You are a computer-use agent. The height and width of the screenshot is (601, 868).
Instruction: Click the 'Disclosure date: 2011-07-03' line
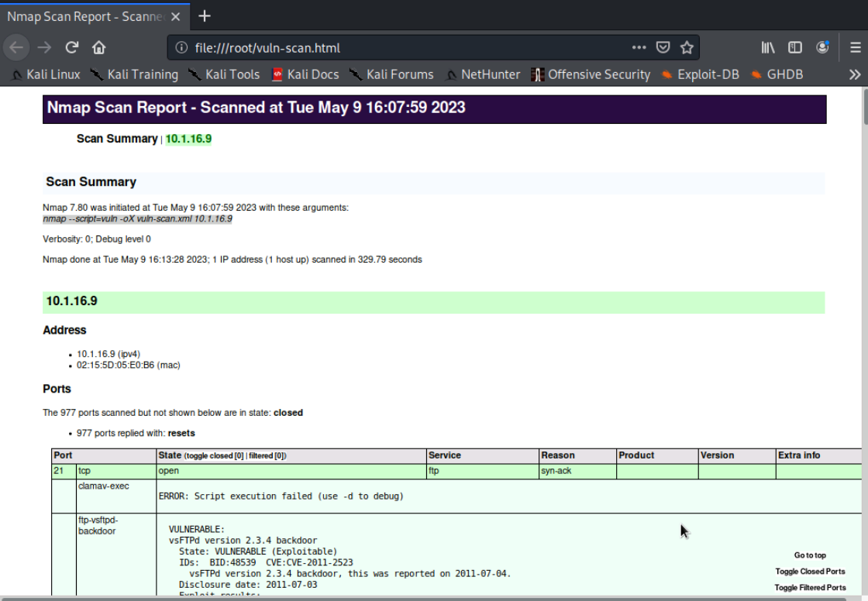click(248, 585)
